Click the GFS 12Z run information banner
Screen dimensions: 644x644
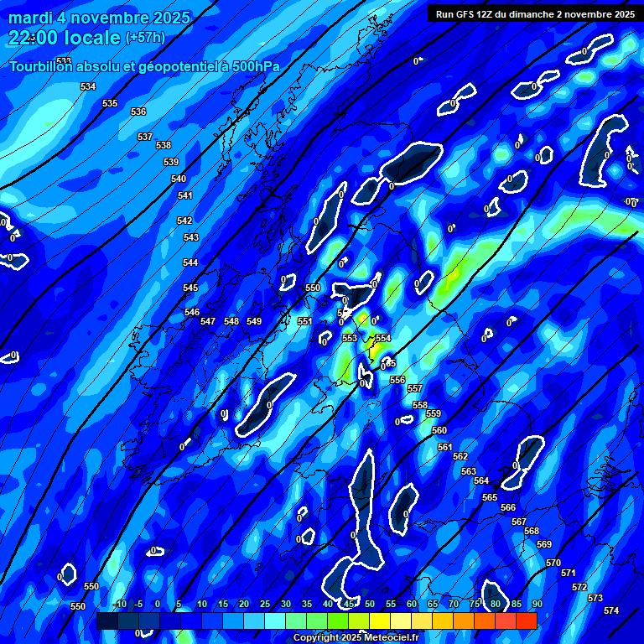pyautogui.click(x=535, y=14)
